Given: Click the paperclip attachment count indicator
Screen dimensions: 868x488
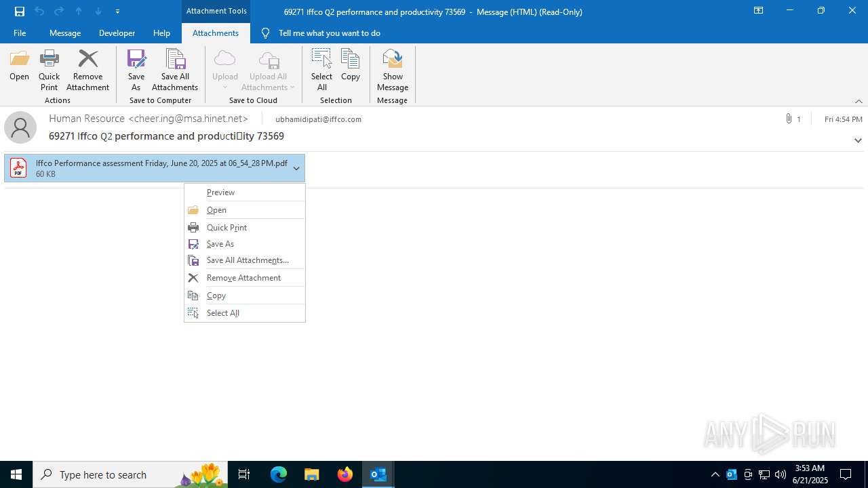Looking at the screenshot, I should click(793, 119).
